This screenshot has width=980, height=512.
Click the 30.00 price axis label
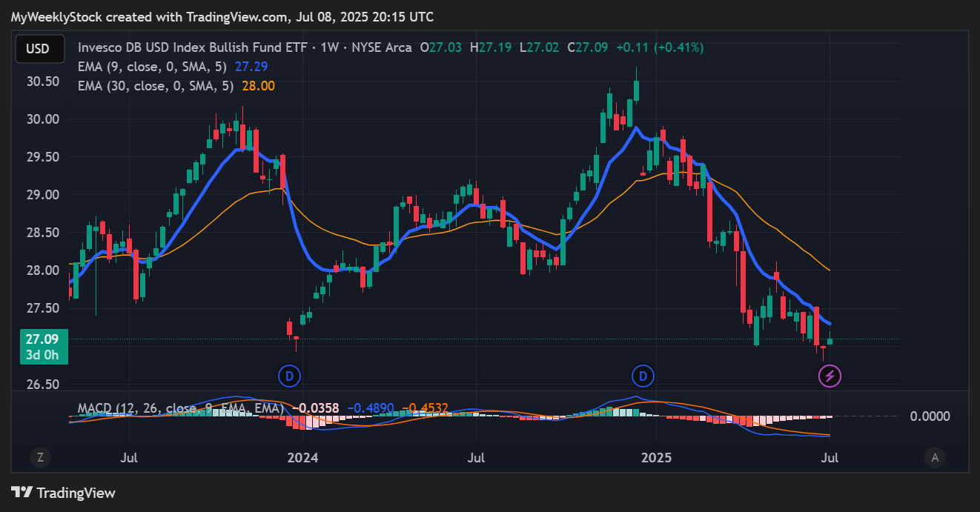click(42, 119)
